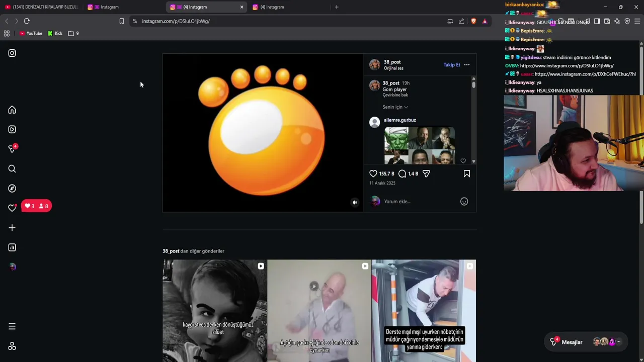Click the address bar URL field
644x362 pixels.
(292, 21)
